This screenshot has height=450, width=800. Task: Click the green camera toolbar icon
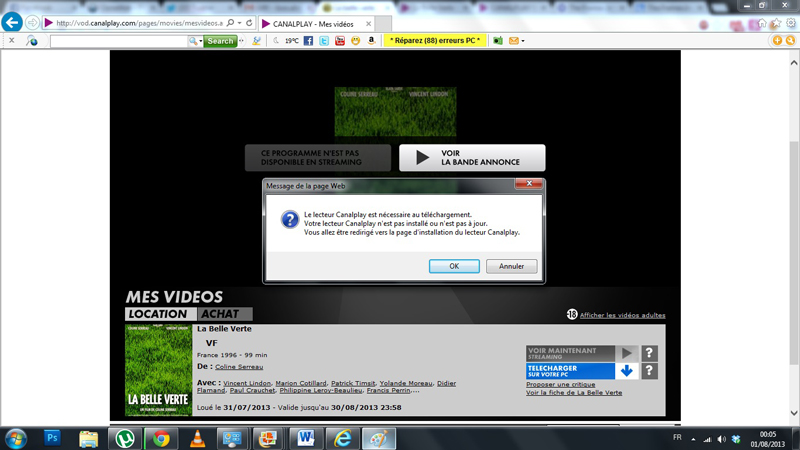pos(498,41)
